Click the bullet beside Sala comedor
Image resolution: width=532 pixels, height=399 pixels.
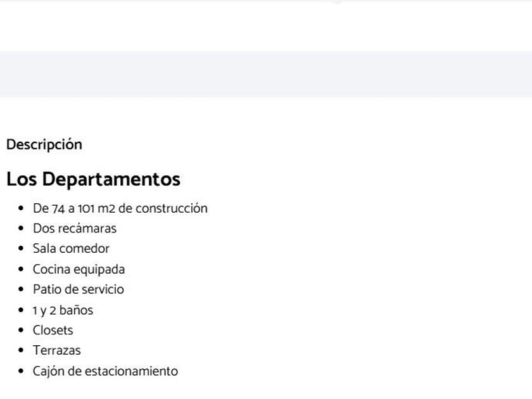pos(21,249)
